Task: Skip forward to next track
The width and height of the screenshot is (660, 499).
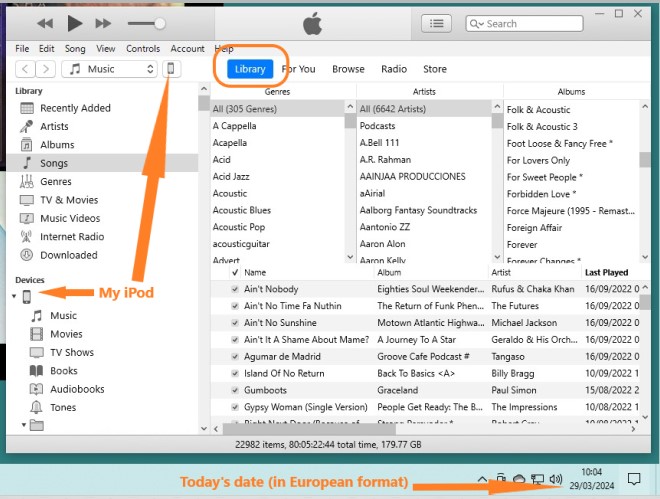Action: [x=103, y=24]
